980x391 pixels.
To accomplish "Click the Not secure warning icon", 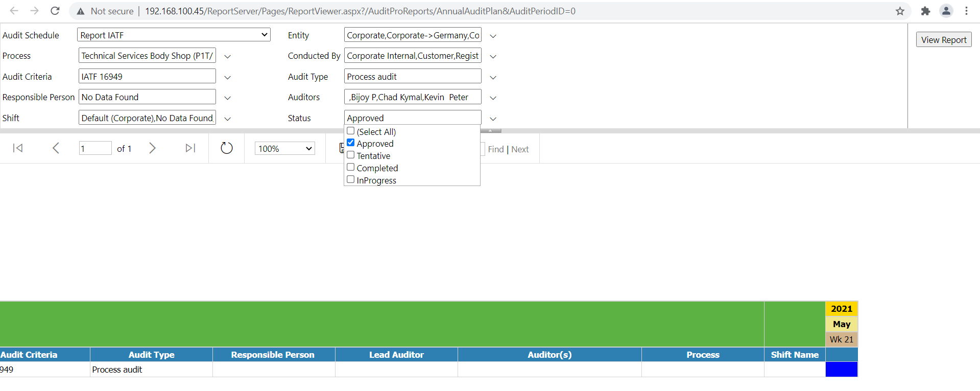I will [81, 11].
